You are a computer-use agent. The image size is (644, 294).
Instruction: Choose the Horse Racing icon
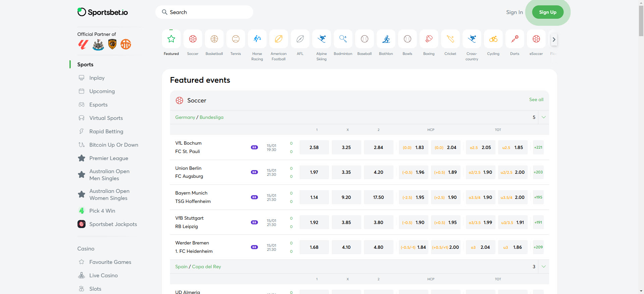click(257, 39)
